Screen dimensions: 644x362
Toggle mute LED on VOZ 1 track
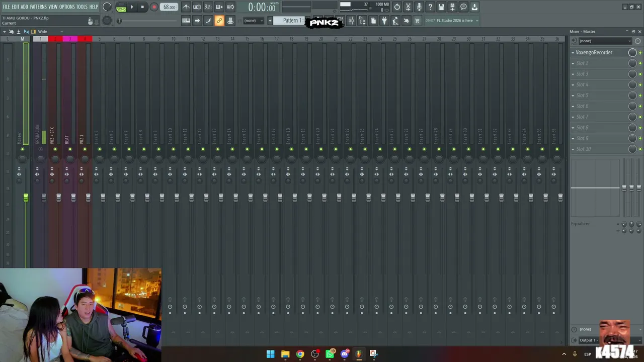pos(85,149)
